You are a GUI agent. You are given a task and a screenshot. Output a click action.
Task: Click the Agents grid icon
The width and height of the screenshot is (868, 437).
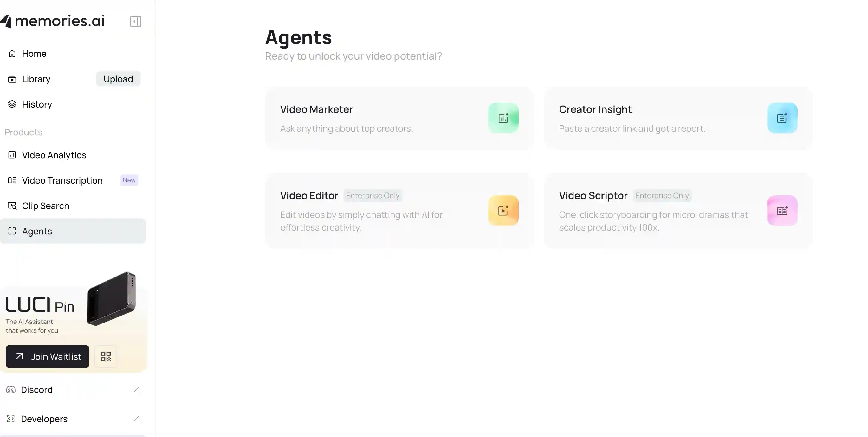(x=12, y=231)
